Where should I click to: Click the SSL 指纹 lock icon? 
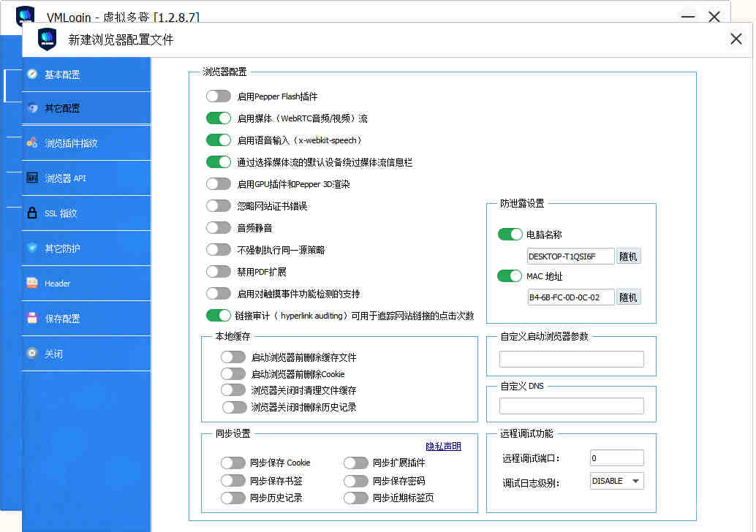tap(32, 213)
